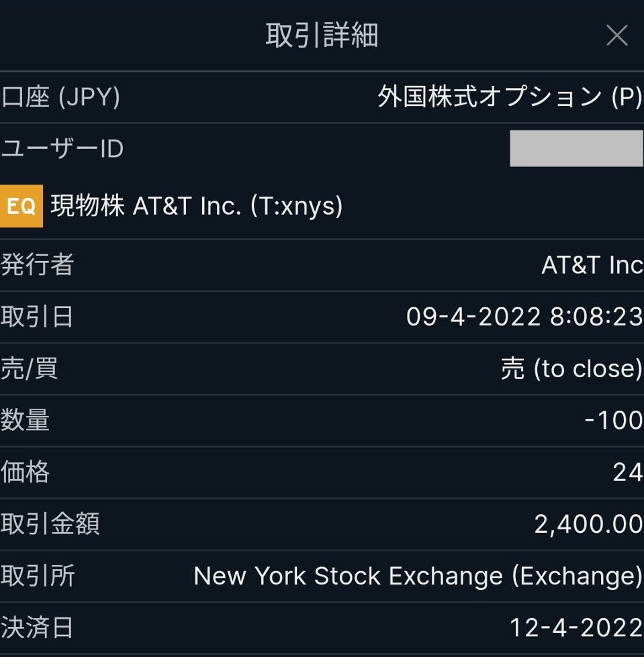Select the 売/買 row label

pos(30,368)
